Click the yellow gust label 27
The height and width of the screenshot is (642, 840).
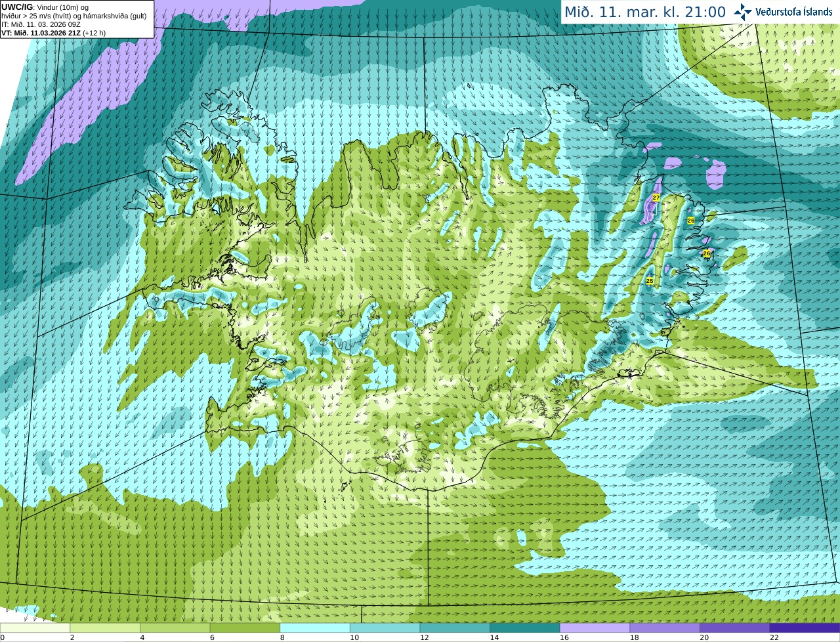(656, 198)
